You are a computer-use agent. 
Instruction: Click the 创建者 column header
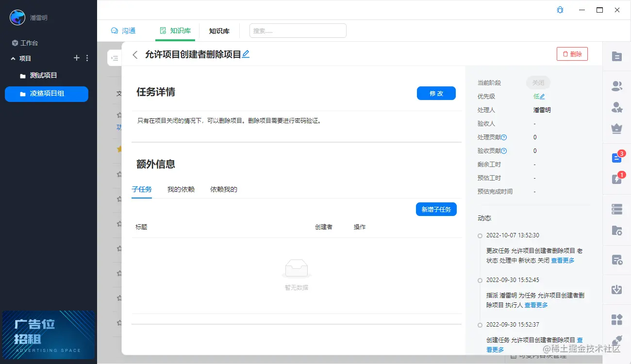pyautogui.click(x=324, y=227)
